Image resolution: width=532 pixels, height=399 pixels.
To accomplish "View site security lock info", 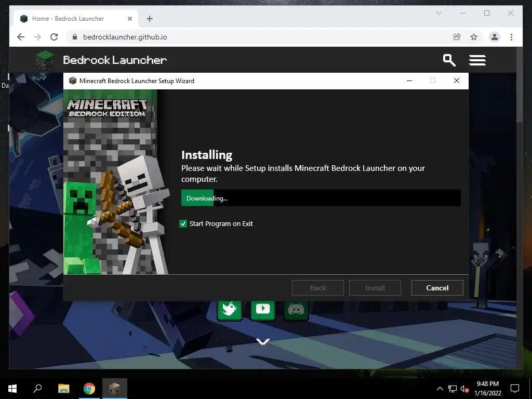I will [x=75, y=37].
